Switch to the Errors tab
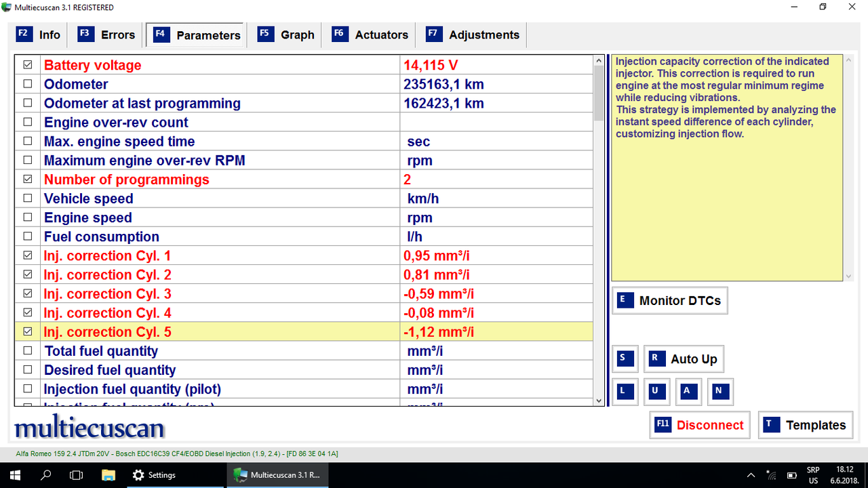Screen dimensions: 868x488 click(x=105, y=34)
